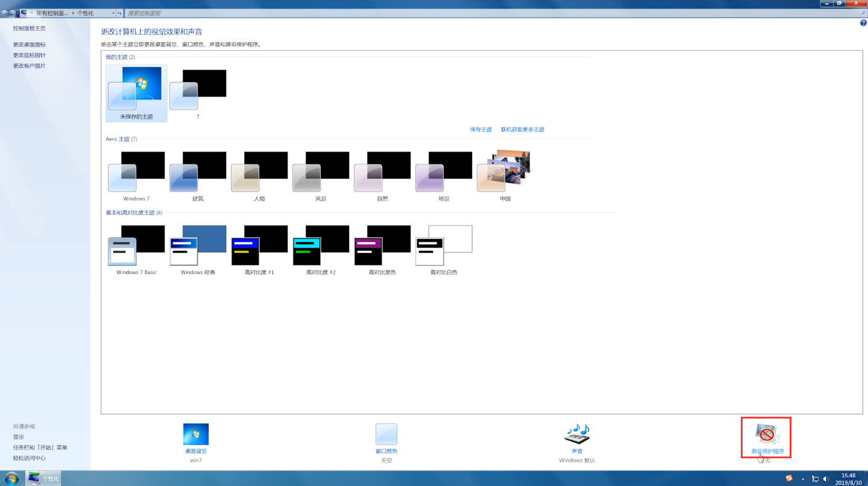Choose the 高对比白色 theme

pos(444,250)
